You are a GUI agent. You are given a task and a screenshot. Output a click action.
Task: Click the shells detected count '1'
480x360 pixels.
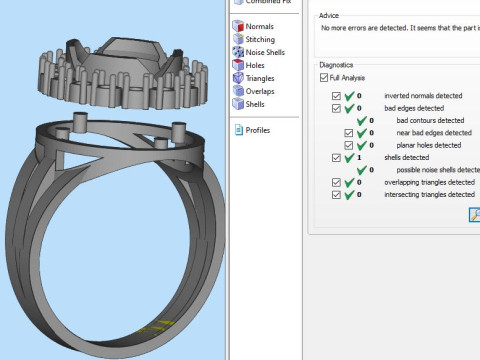click(x=359, y=158)
